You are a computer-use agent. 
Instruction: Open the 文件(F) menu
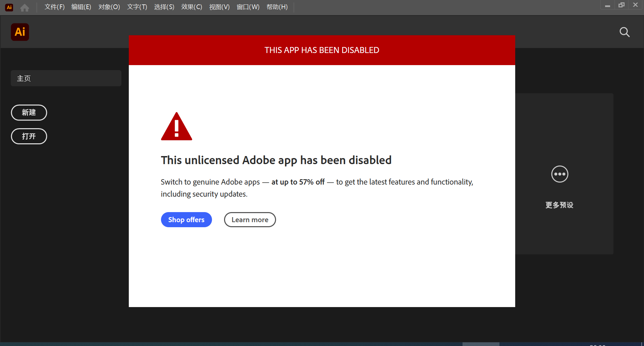[x=55, y=7]
